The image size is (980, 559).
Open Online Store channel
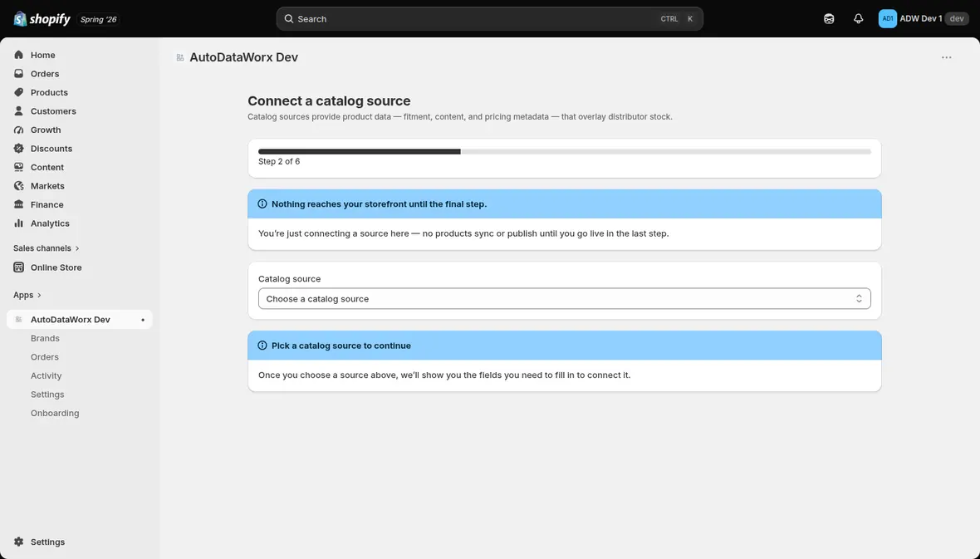click(x=80, y=267)
